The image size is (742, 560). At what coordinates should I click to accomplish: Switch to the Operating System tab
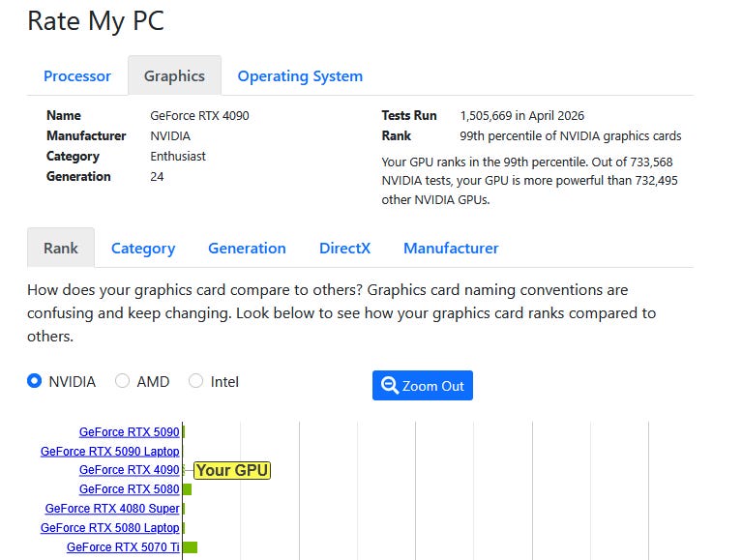click(300, 76)
